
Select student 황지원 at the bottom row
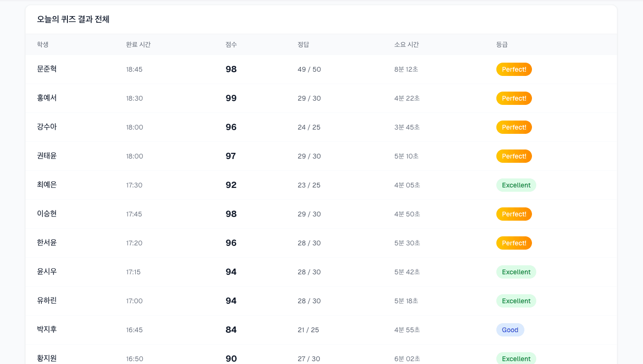[47, 358]
